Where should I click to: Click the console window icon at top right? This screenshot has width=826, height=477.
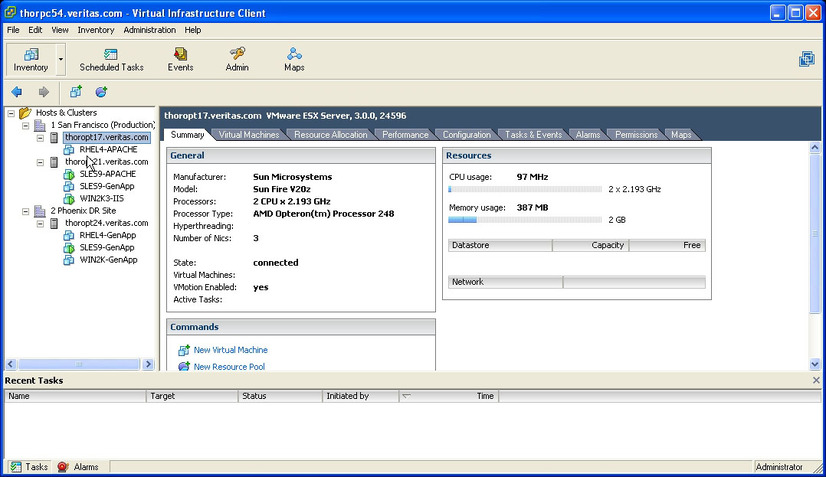807,59
